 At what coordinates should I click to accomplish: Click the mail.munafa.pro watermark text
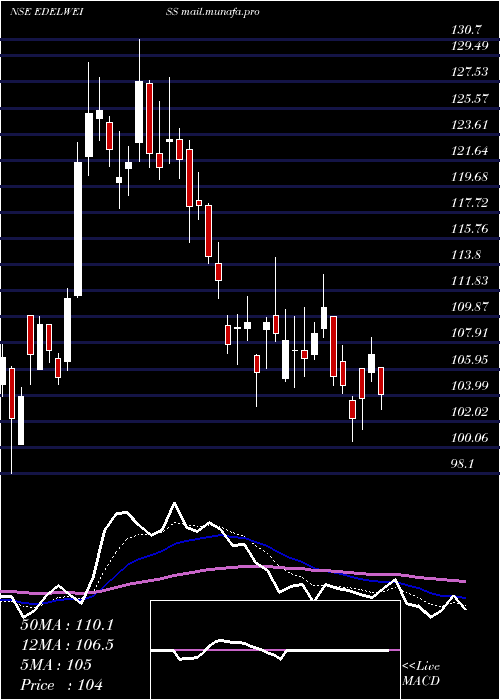[x=220, y=12]
